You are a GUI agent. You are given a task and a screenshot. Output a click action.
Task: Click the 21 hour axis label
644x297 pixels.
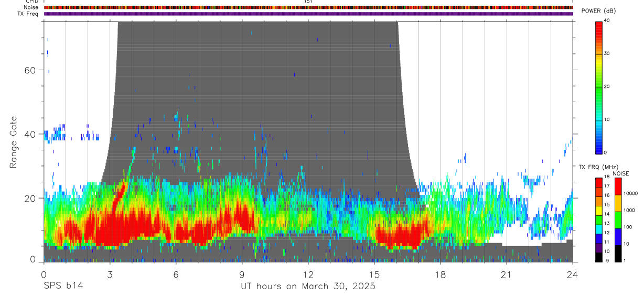coord(506,274)
